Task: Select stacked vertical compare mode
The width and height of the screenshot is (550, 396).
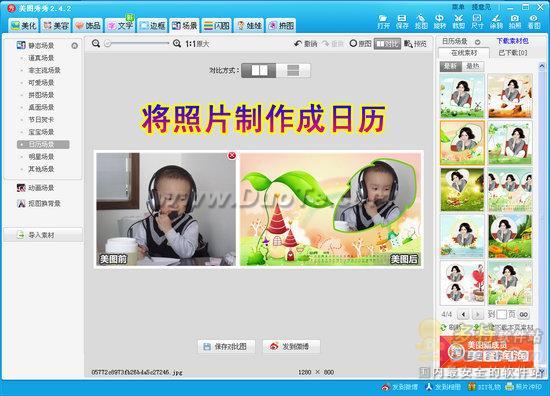Action: pyautogui.click(x=293, y=71)
